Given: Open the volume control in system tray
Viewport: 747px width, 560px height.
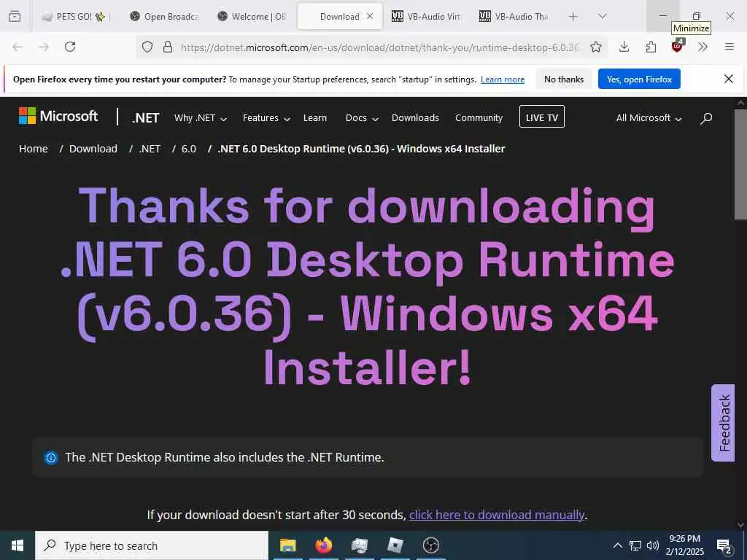Looking at the screenshot, I should [x=653, y=545].
